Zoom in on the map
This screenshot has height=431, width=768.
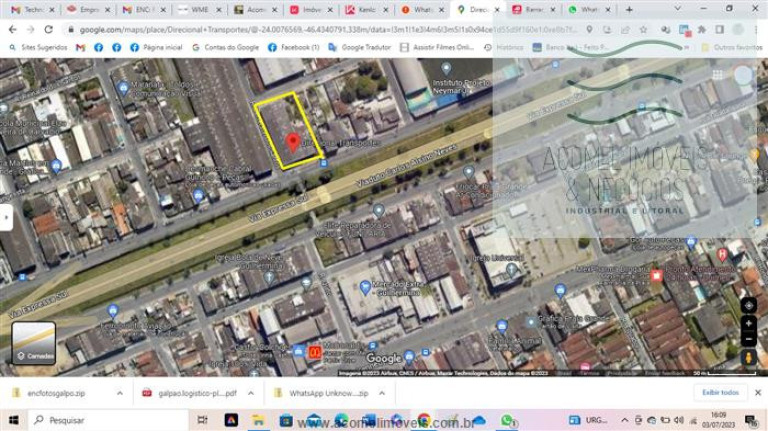(748, 323)
